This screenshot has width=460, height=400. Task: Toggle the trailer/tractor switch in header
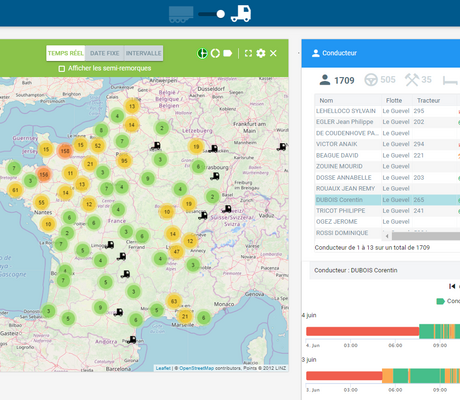[212, 14]
